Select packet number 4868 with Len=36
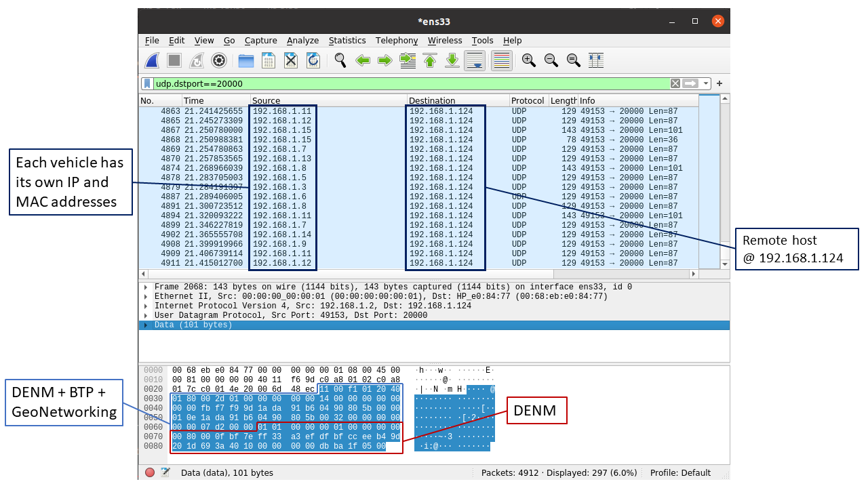 (418, 140)
